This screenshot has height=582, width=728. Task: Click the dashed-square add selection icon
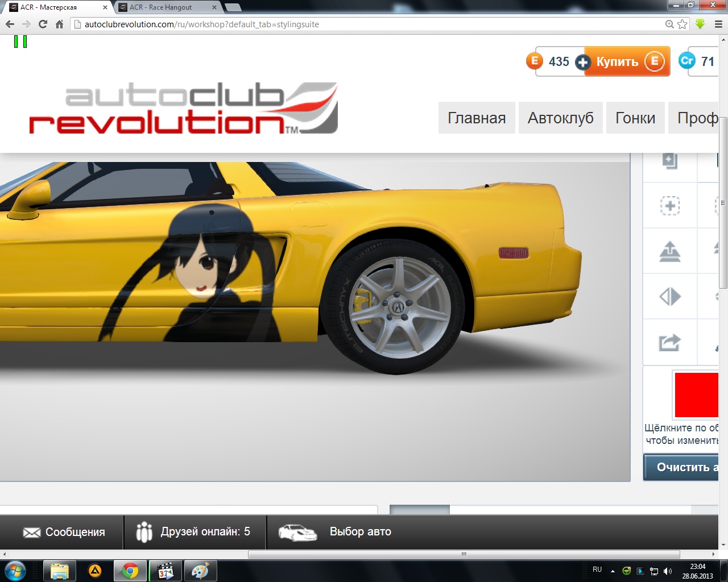(670, 205)
